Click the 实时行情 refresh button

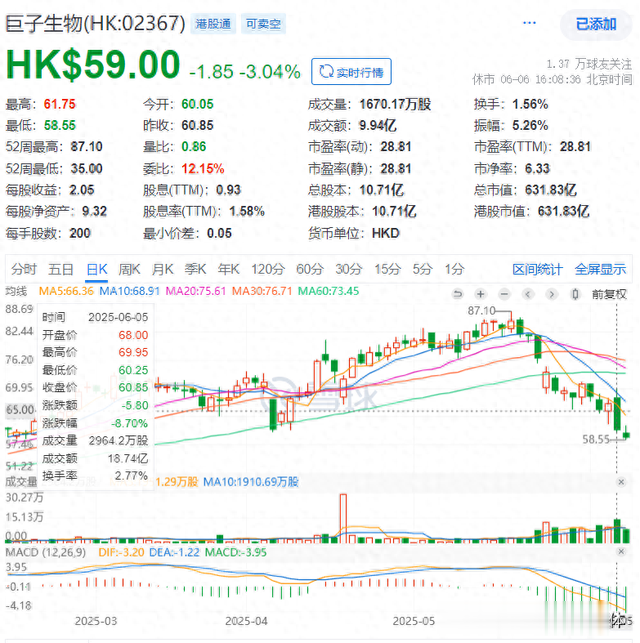click(351, 72)
